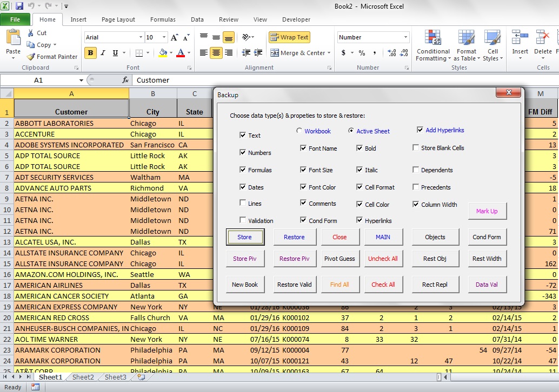The image size is (559, 392).
Task: Switch to the Insert ribbon tab
Action: [78, 19]
